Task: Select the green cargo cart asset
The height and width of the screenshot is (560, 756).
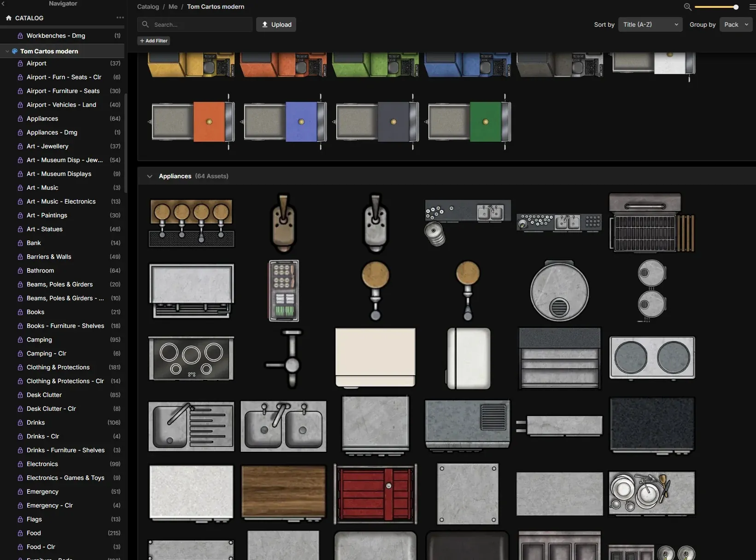Action: pos(468,122)
